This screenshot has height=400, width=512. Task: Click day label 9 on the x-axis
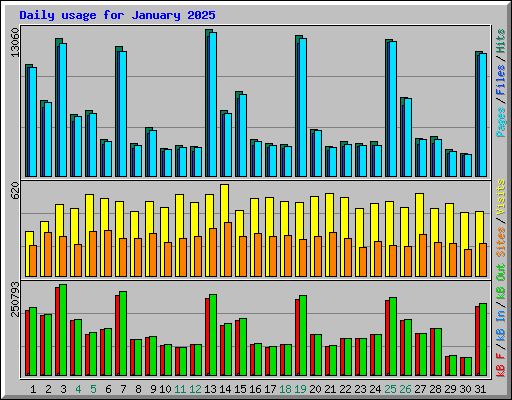coord(153,389)
